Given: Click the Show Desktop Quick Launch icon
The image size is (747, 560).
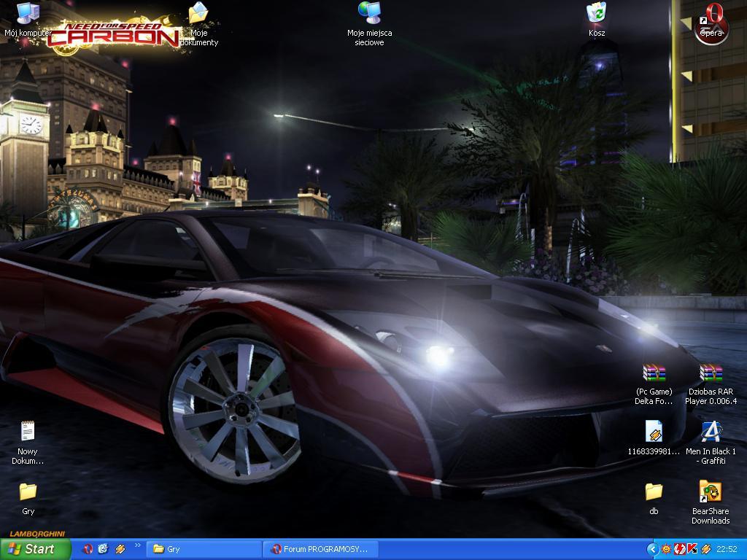Looking at the screenshot, I should [104, 549].
